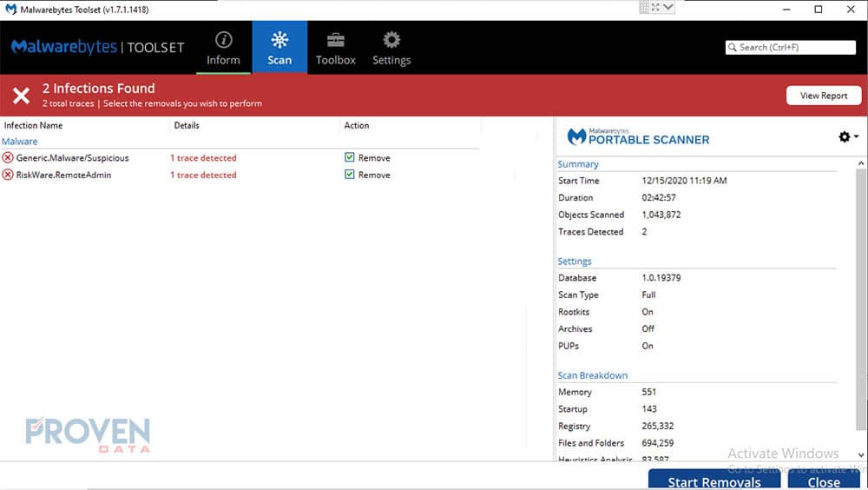Viewport: 868px width, 490px height.
Task: Switch to the Scan tab
Action: point(279,48)
